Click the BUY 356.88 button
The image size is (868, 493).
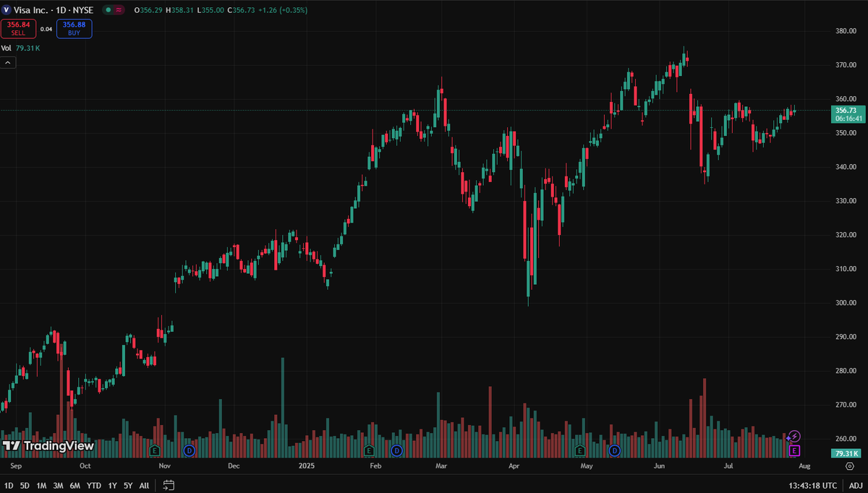[75, 28]
